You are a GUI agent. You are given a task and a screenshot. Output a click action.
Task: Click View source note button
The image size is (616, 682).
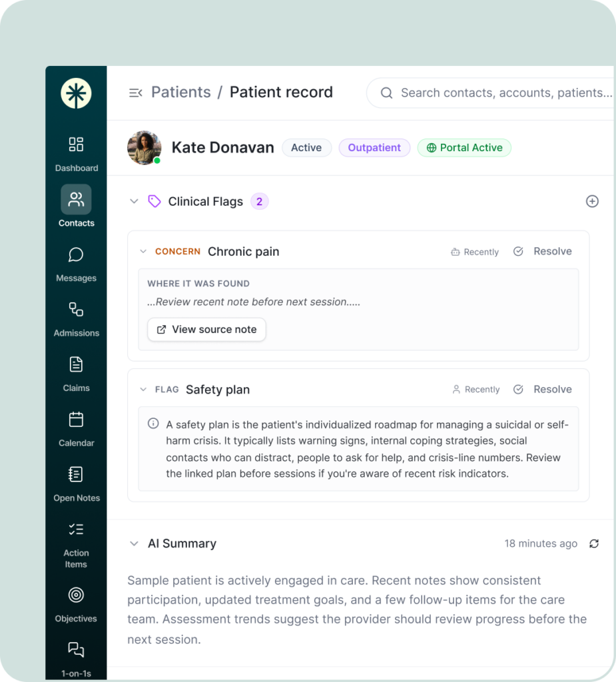206,329
